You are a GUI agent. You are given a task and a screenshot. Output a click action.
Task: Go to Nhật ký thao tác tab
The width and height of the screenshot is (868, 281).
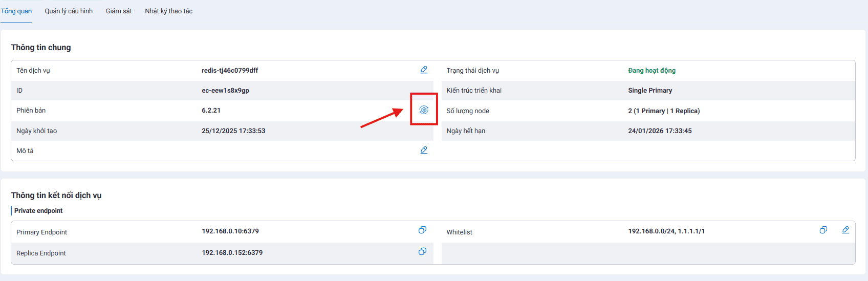(168, 11)
